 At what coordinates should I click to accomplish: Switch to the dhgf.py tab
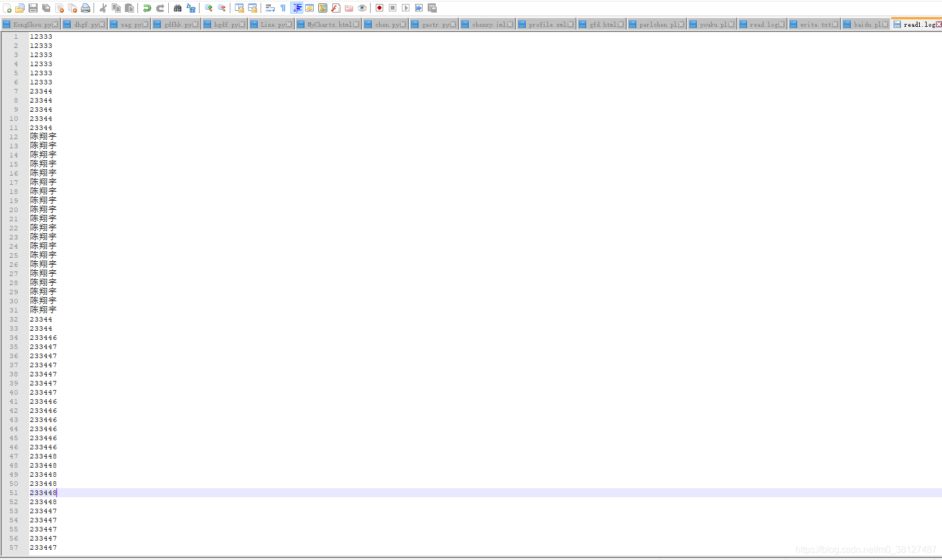(x=84, y=25)
